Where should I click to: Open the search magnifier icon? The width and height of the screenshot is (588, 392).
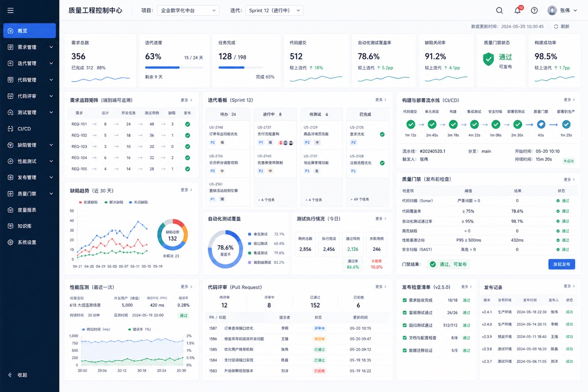499,10
